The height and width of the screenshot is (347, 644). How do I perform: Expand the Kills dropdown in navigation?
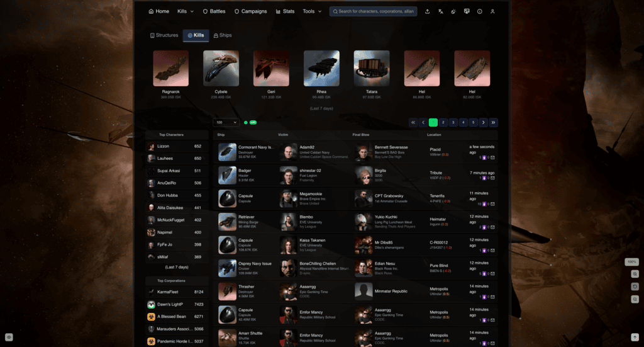point(186,11)
